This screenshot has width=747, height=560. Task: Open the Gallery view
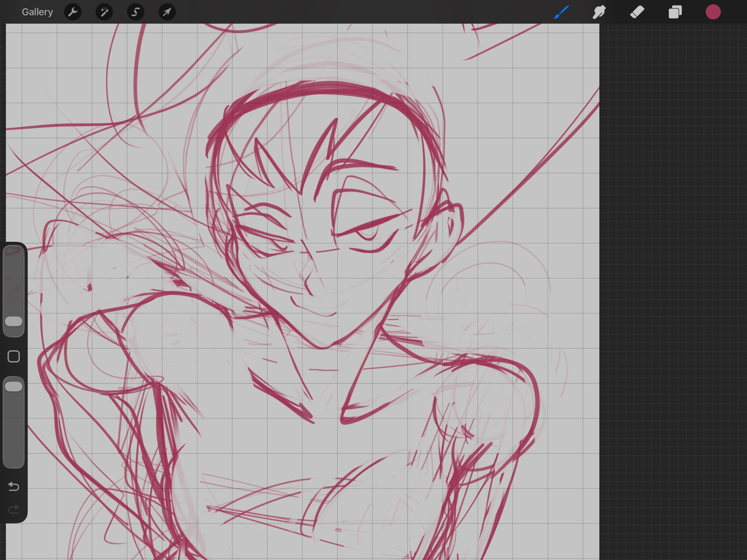pos(37,12)
